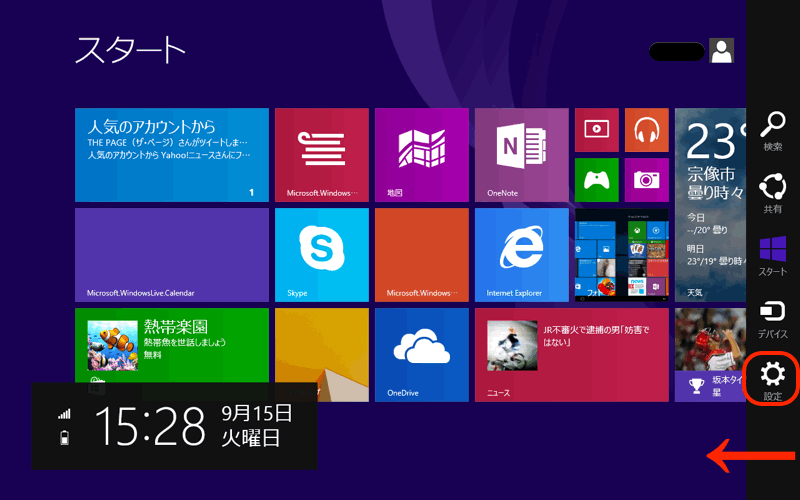Click the user account avatar

coord(721,51)
